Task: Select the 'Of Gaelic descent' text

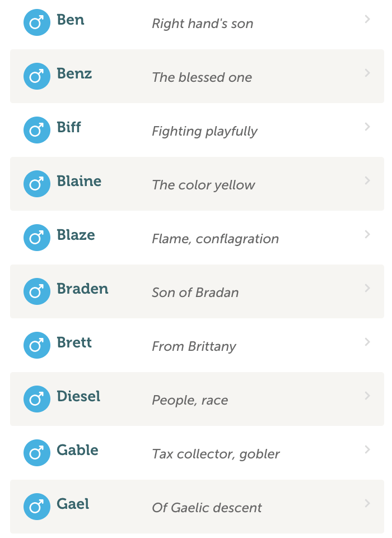Action: 207,508
